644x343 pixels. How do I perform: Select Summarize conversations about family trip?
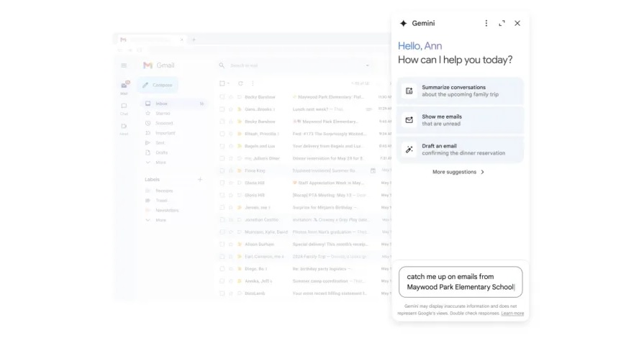[461, 91]
